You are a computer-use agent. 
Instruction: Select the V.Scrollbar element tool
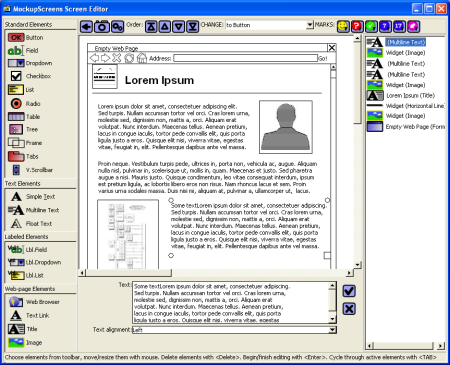(x=32, y=170)
